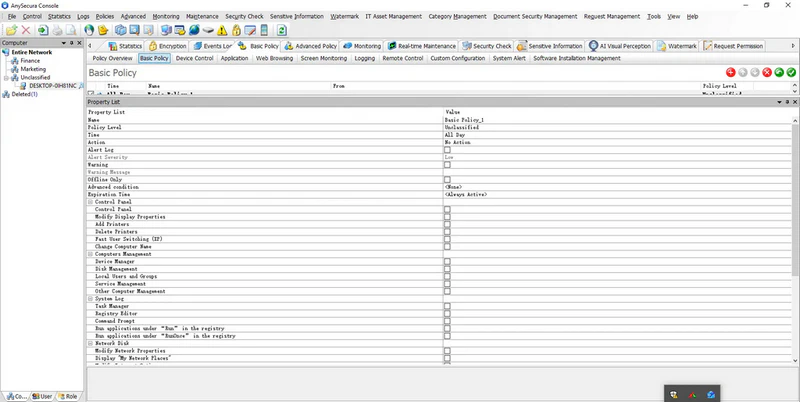Collapse the Network Disk group
This screenshot has width=800, height=402.
tap(90, 343)
